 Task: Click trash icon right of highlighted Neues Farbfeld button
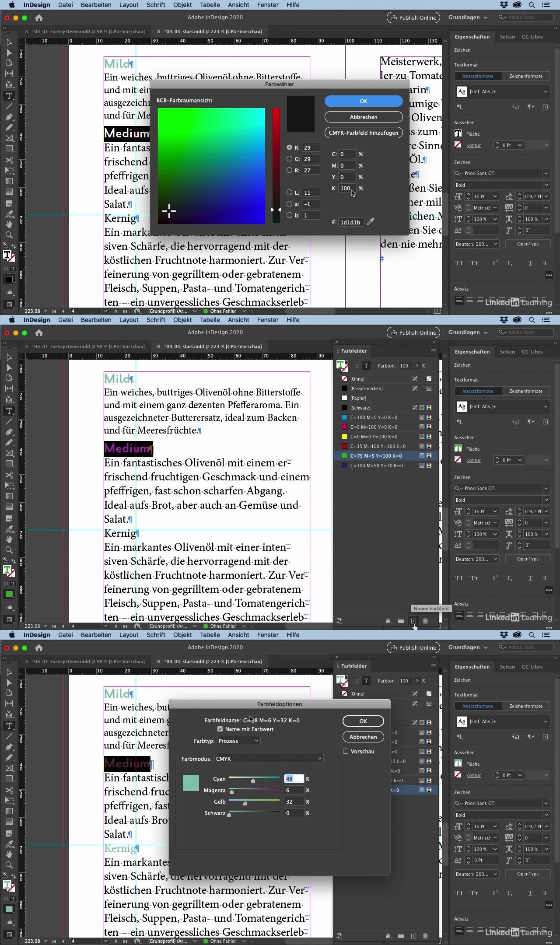point(425,621)
